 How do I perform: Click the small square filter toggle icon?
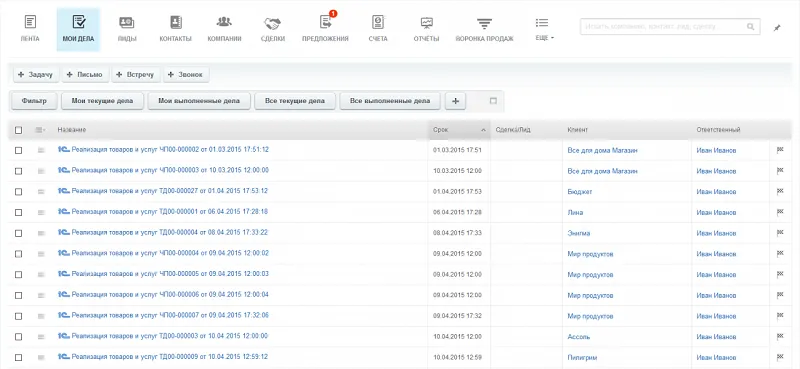point(493,101)
